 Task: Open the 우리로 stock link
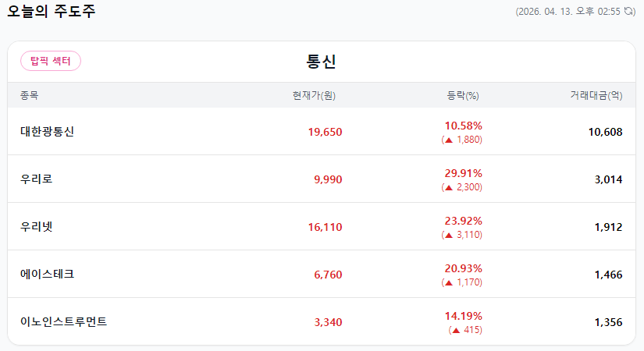click(x=36, y=179)
